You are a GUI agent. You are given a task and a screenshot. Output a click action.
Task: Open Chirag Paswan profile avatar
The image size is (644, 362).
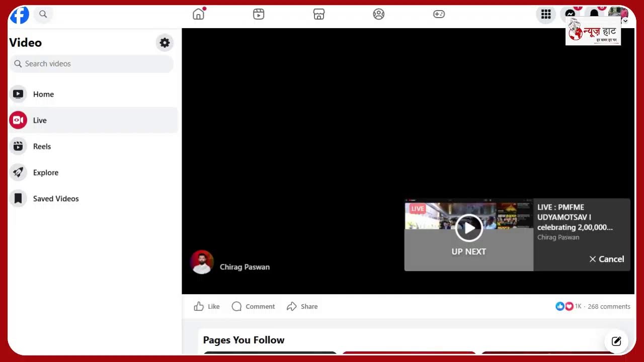point(202,262)
